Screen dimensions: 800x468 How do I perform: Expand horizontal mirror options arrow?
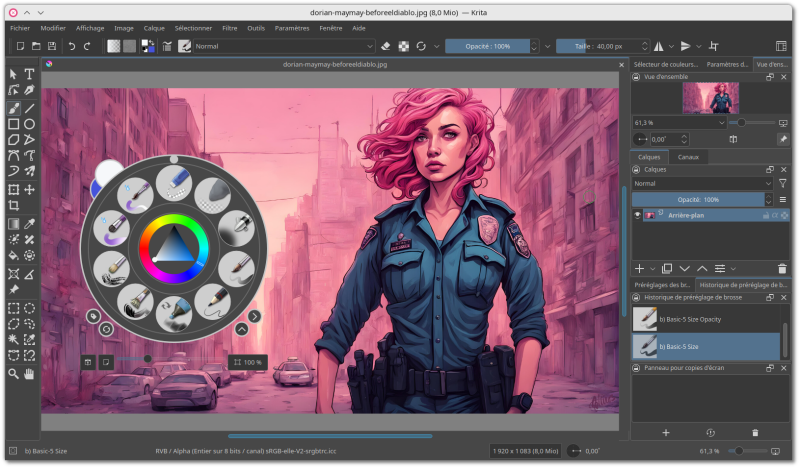point(671,46)
